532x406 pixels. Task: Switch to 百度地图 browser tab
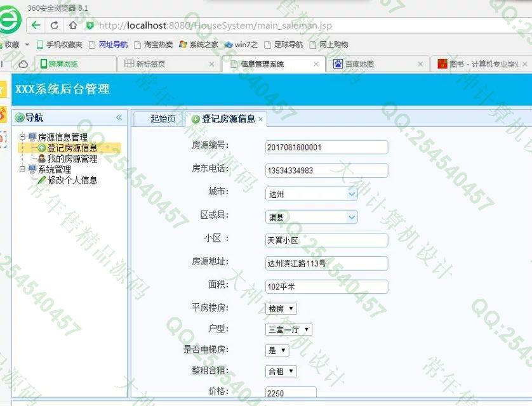[x=376, y=63]
